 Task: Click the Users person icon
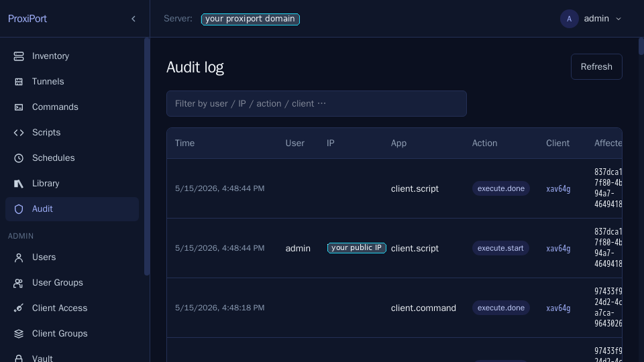(x=19, y=257)
